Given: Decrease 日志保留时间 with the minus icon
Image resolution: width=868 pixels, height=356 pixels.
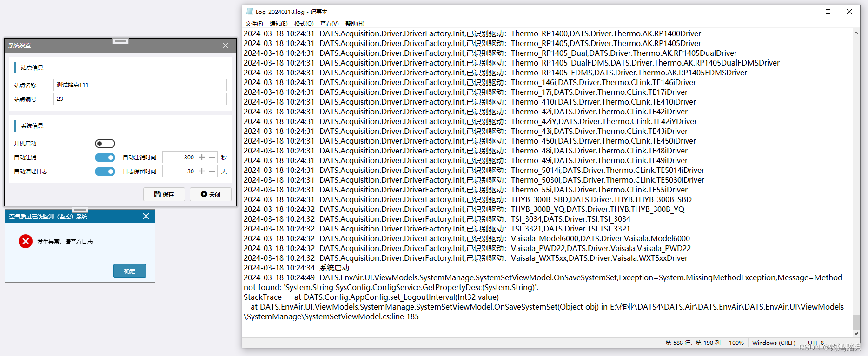Looking at the screenshot, I should [x=212, y=171].
